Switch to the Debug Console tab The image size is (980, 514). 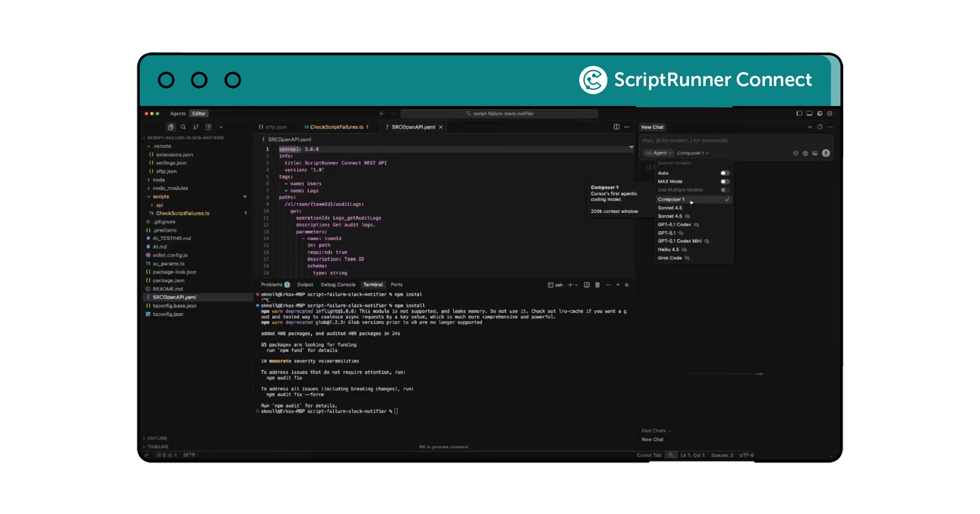point(338,285)
